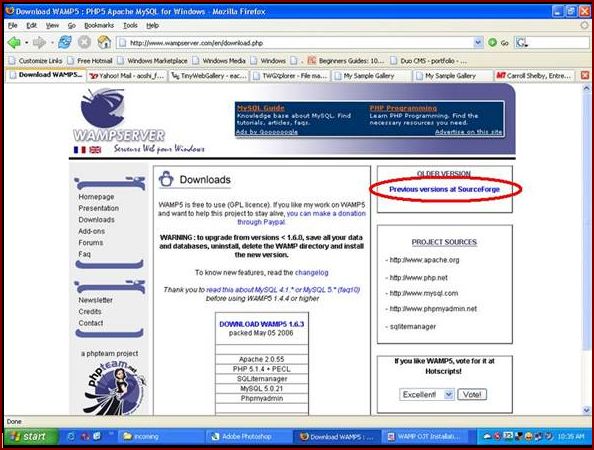Open the Home page icon
This screenshot has height=450, width=594.
click(104, 42)
